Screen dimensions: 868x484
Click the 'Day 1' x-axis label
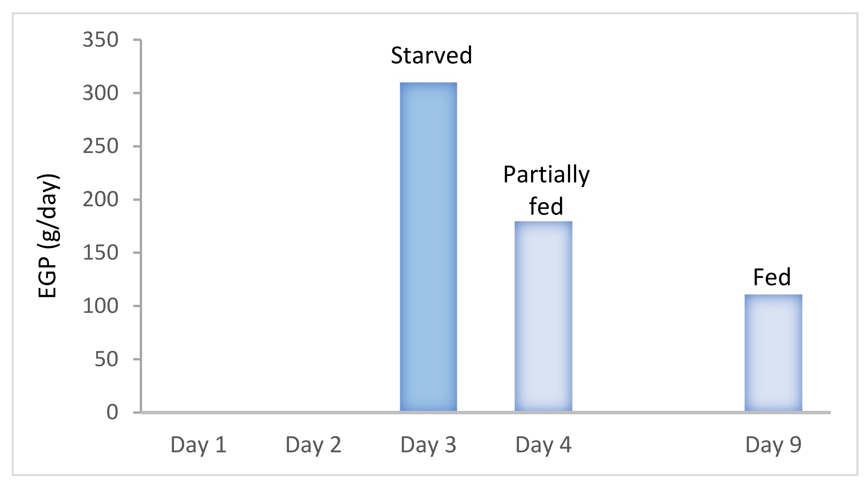click(199, 445)
